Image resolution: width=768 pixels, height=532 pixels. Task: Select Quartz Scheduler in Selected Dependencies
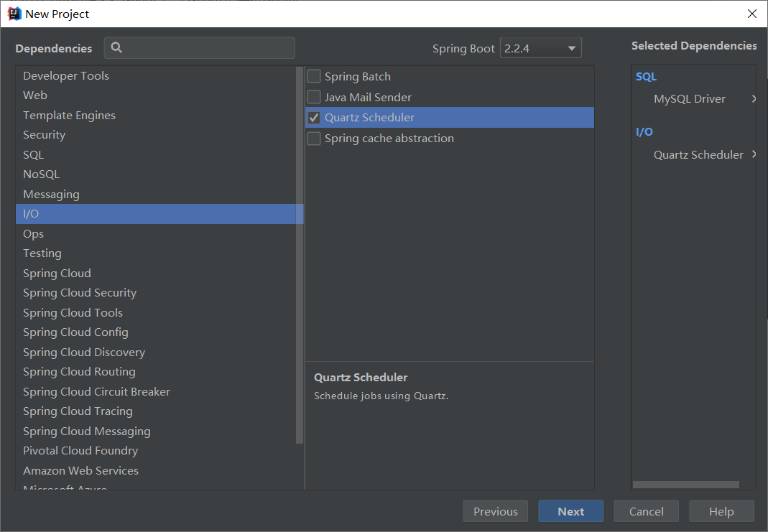point(698,154)
